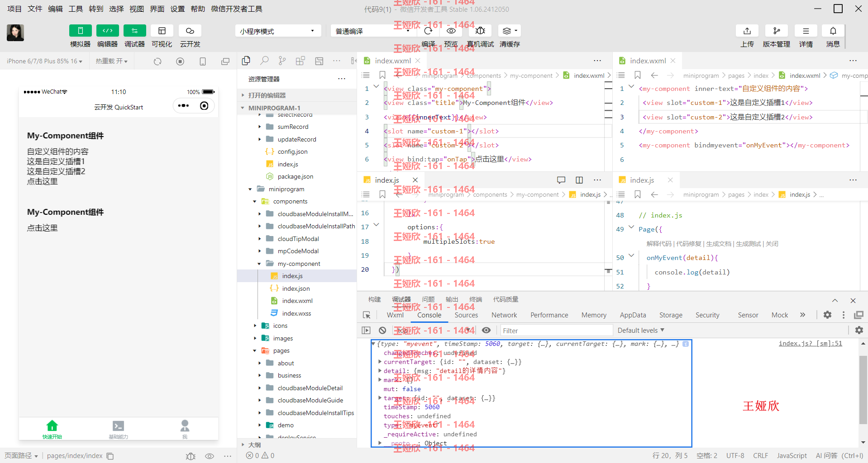This screenshot has height=463, width=868.
Task: Open the cloud development (云开发) console
Action: coord(190,31)
